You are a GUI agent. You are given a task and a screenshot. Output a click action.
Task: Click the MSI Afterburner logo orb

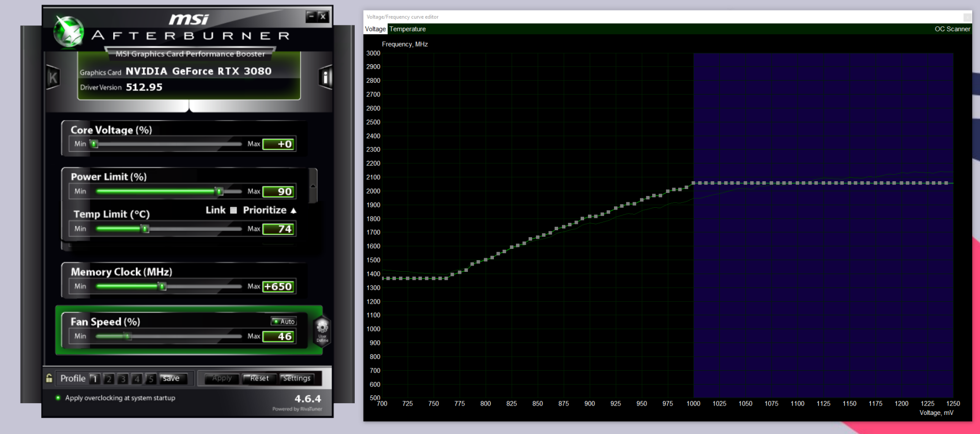coord(69,31)
